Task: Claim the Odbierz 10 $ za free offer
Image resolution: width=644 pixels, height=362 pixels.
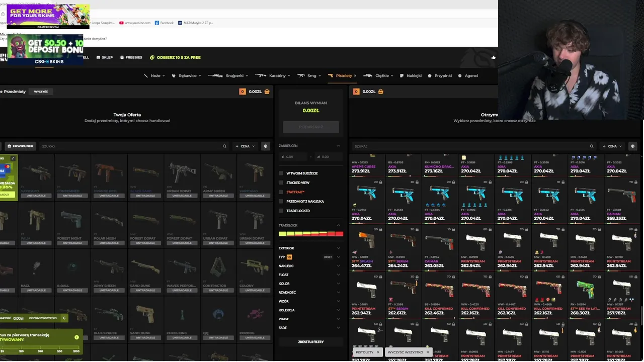Action: (x=175, y=57)
